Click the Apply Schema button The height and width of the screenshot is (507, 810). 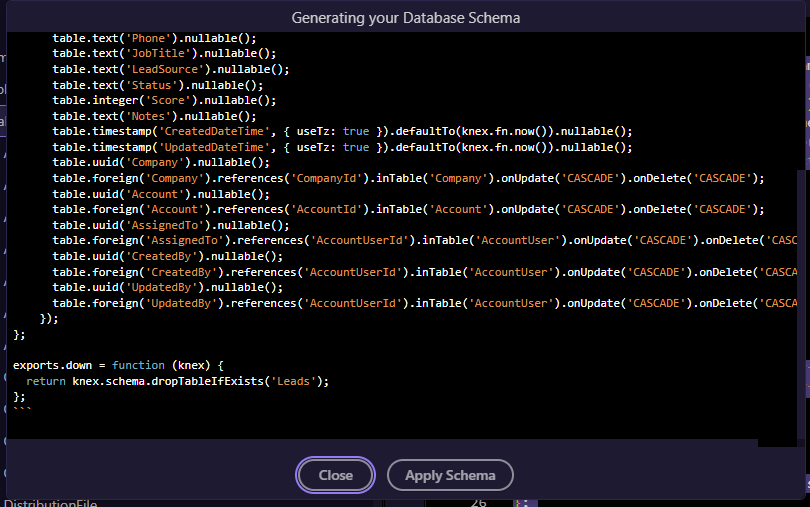pyautogui.click(x=450, y=475)
